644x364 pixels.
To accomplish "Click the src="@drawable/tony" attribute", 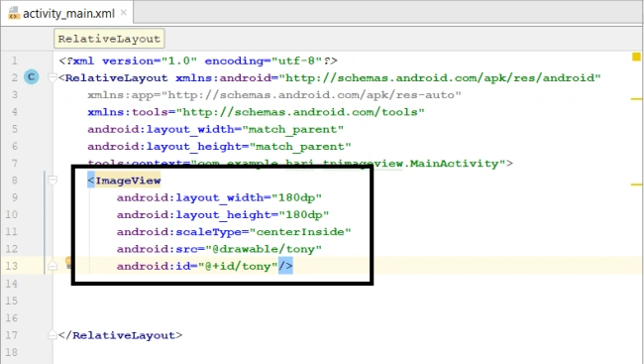I will pos(219,249).
